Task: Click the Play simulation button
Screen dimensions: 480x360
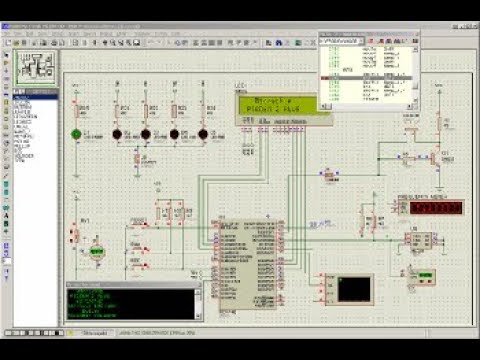Action: click(x=12, y=333)
